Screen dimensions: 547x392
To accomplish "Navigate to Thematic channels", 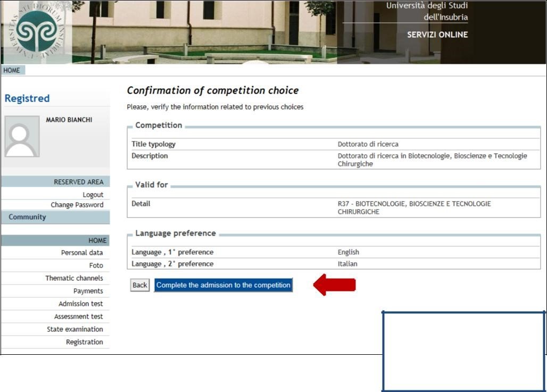I will [x=74, y=278].
